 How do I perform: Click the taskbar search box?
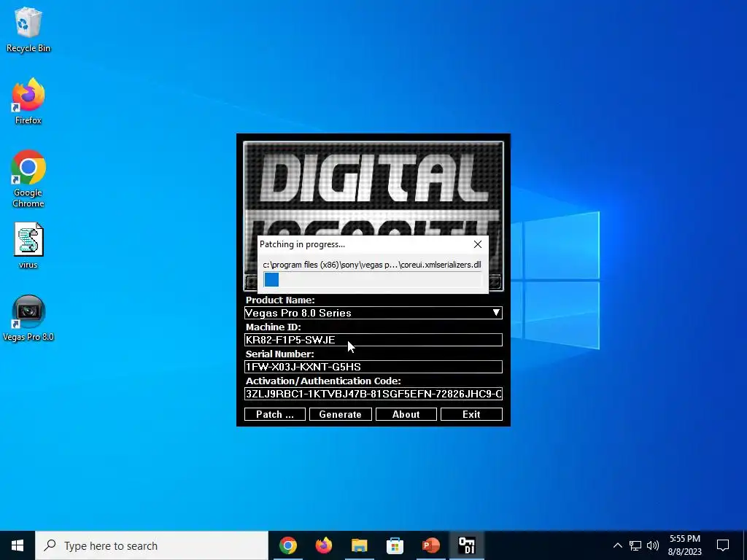click(x=152, y=545)
